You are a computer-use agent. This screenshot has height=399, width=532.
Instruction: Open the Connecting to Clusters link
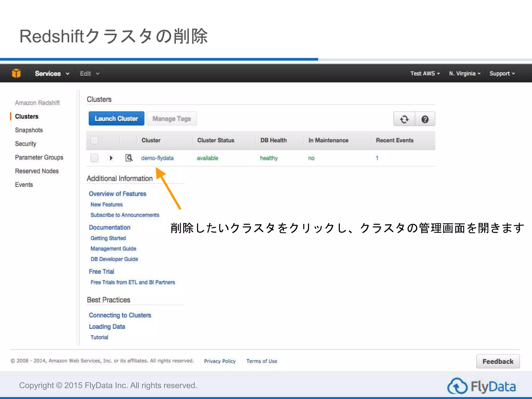coord(120,315)
